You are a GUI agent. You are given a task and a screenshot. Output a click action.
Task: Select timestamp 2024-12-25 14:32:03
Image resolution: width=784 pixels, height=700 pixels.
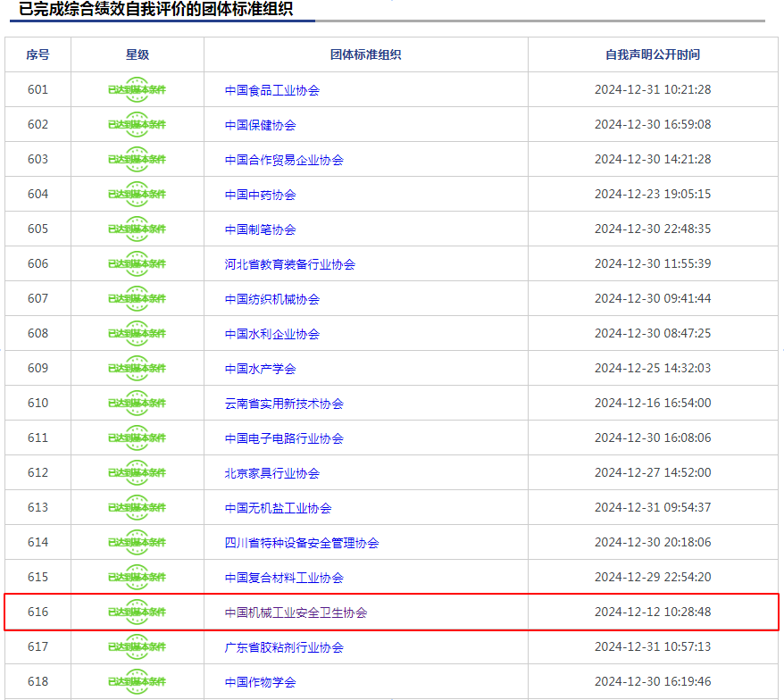653,368
